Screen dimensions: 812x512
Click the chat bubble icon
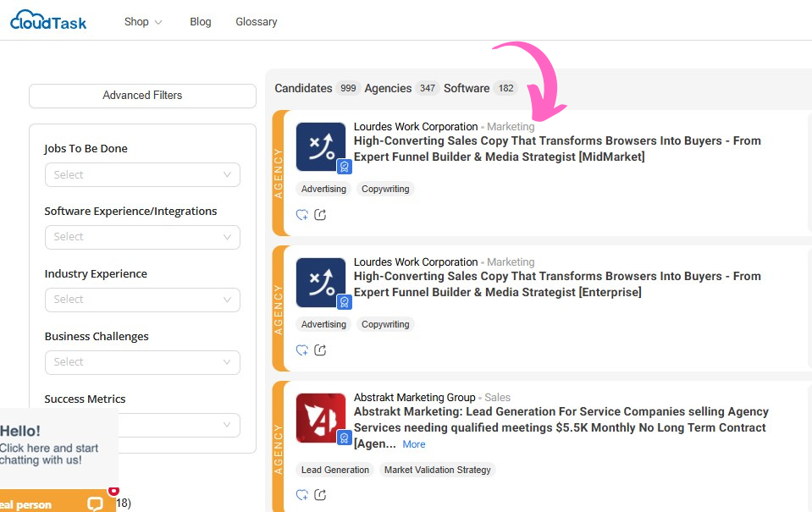tap(96, 504)
